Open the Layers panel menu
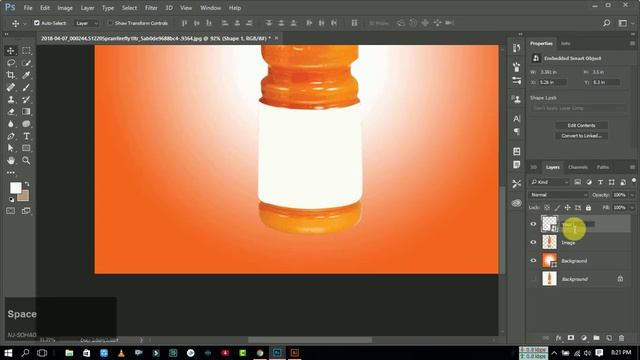 click(x=632, y=167)
